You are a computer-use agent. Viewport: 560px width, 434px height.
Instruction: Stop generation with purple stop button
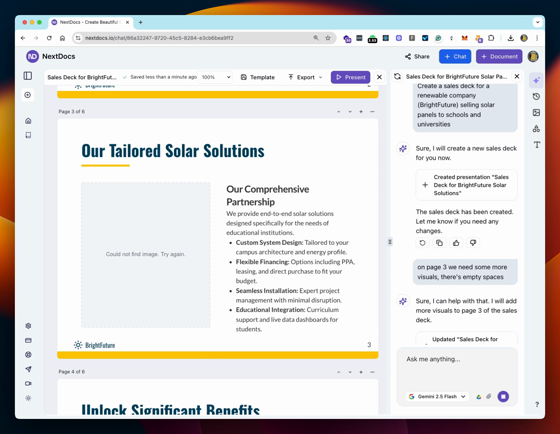pyautogui.click(x=503, y=396)
